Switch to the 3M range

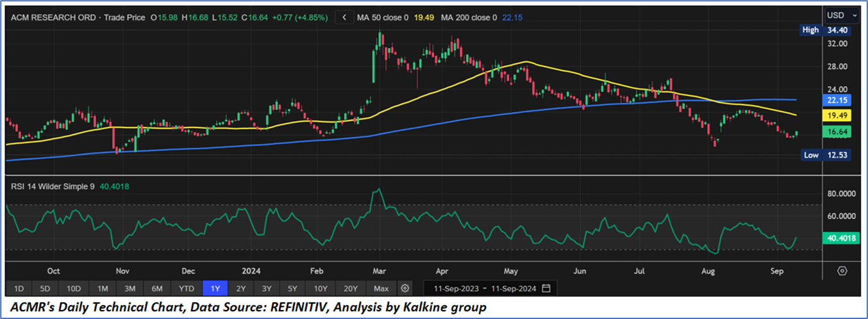(x=129, y=288)
